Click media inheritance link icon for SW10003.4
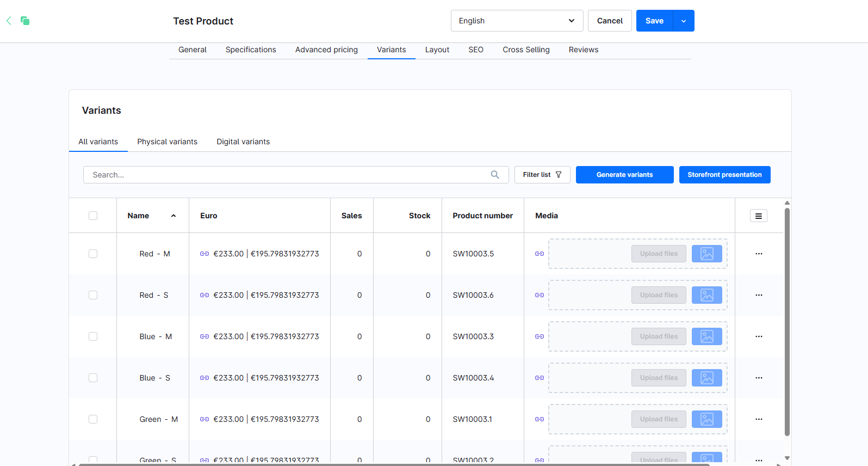The height and width of the screenshot is (466, 868). coord(540,378)
